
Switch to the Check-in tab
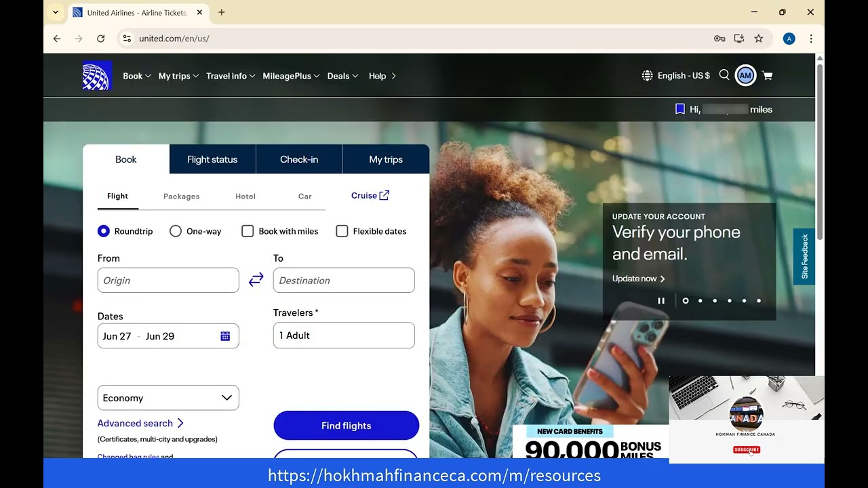[299, 159]
